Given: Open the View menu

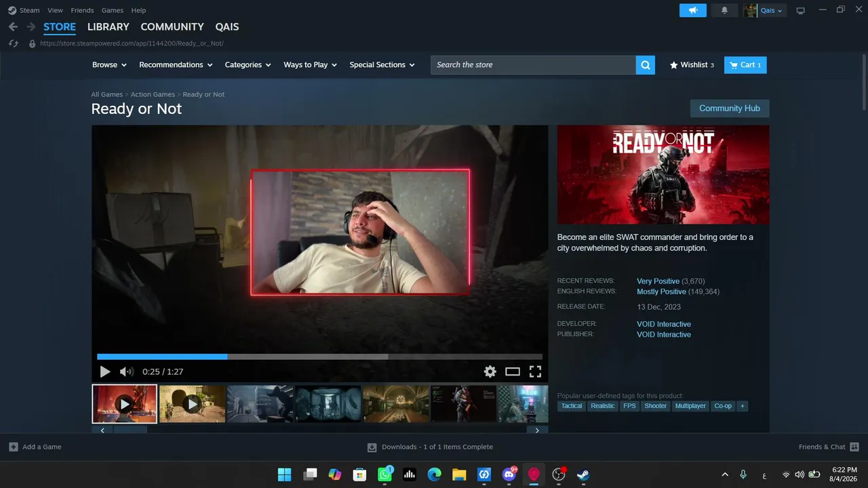Looking at the screenshot, I should (55, 10).
